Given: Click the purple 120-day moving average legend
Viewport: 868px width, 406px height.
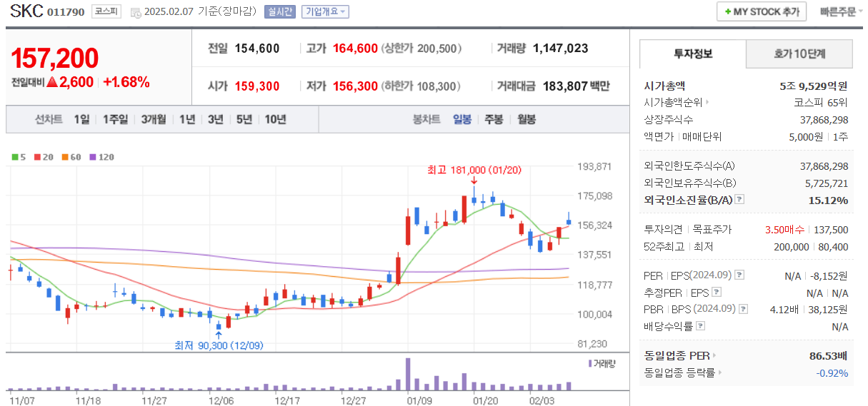Looking at the screenshot, I should [x=101, y=157].
